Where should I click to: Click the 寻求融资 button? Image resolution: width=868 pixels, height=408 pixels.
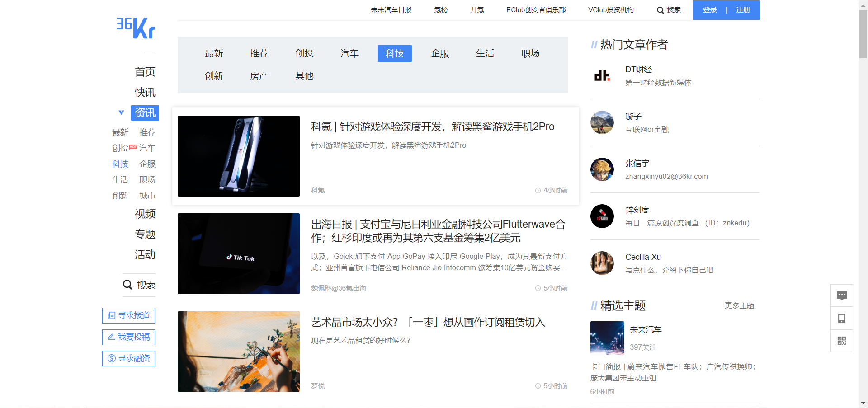[x=129, y=358]
